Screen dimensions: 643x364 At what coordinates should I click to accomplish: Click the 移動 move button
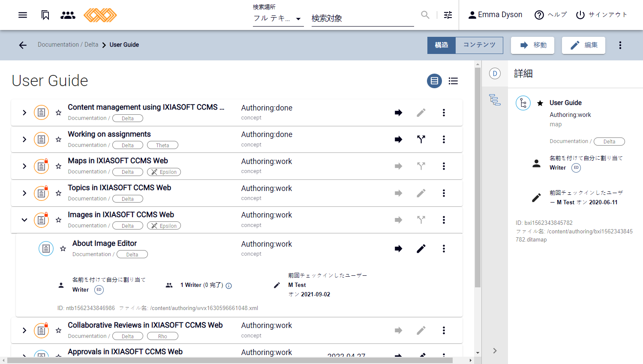532,45
